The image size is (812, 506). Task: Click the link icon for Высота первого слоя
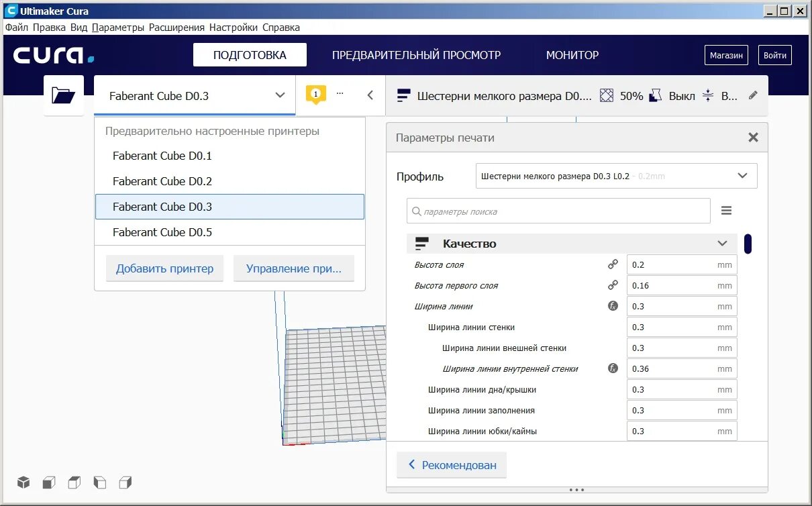(x=613, y=285)
